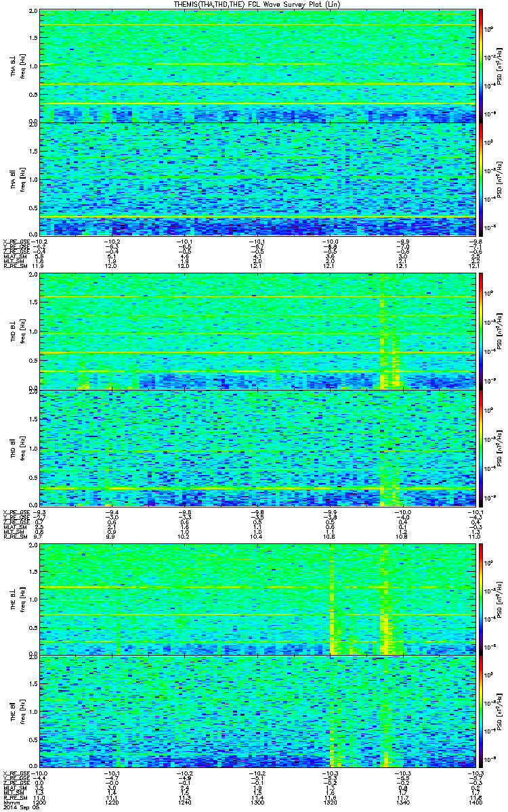Click the THA B-perpendicular PSD color bar
Viewport: 508px width, 812px height.
point(480,66)
